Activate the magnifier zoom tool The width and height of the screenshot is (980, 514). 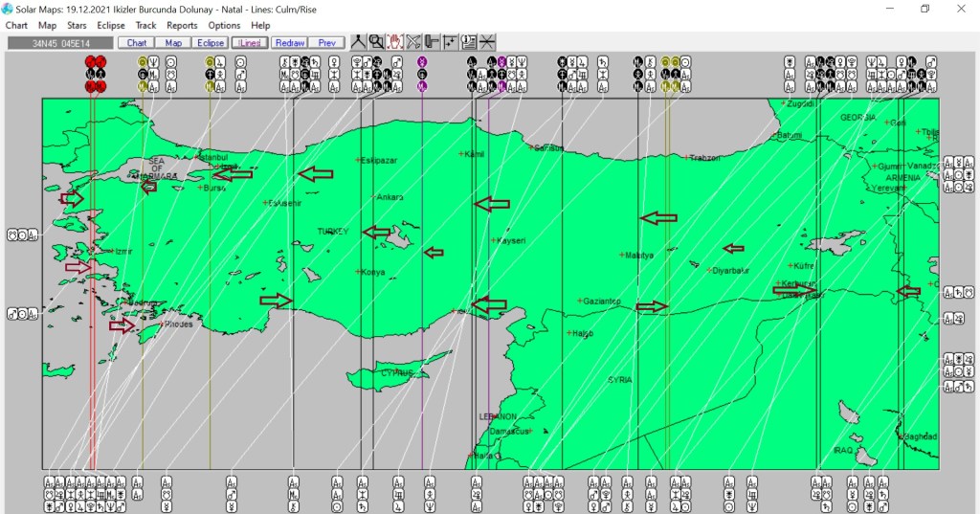[377, 42]
